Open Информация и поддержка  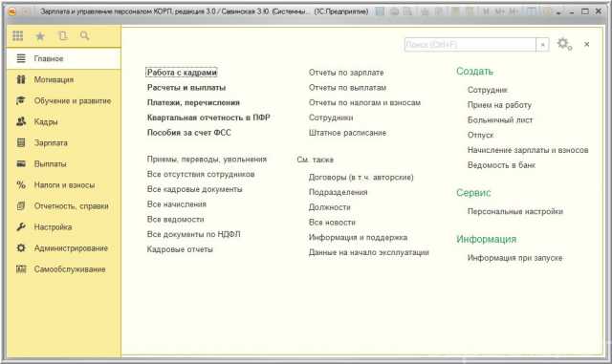coord(358,237)
